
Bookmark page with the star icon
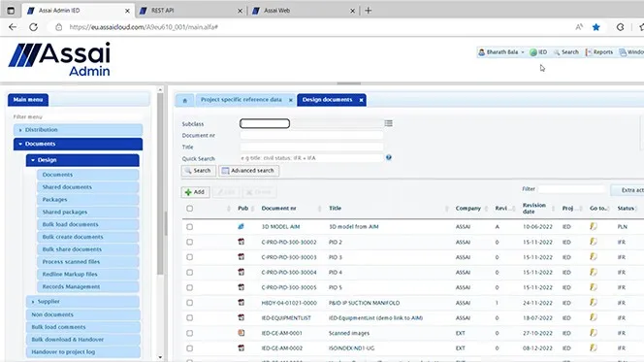coord(596,27)
